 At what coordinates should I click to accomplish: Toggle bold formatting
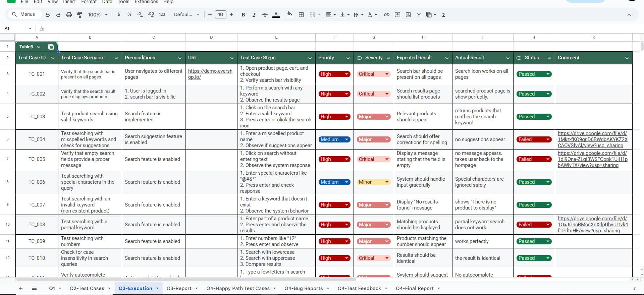click(x=243, y=15)
